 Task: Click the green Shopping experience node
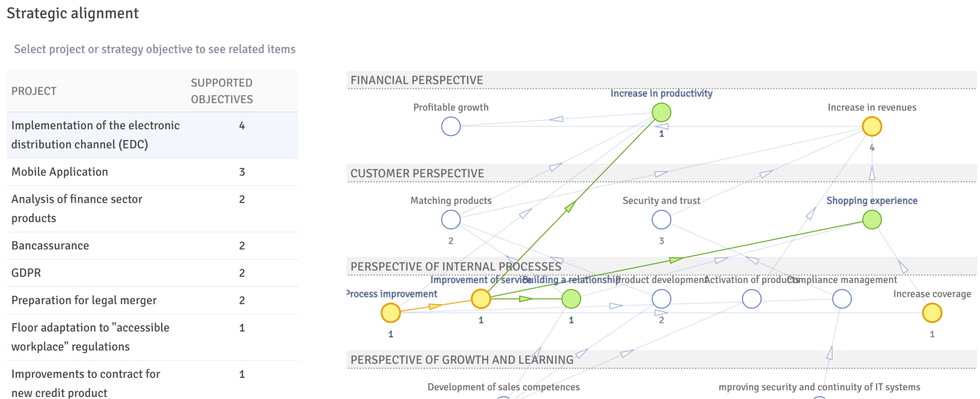[x=872, y=220]
